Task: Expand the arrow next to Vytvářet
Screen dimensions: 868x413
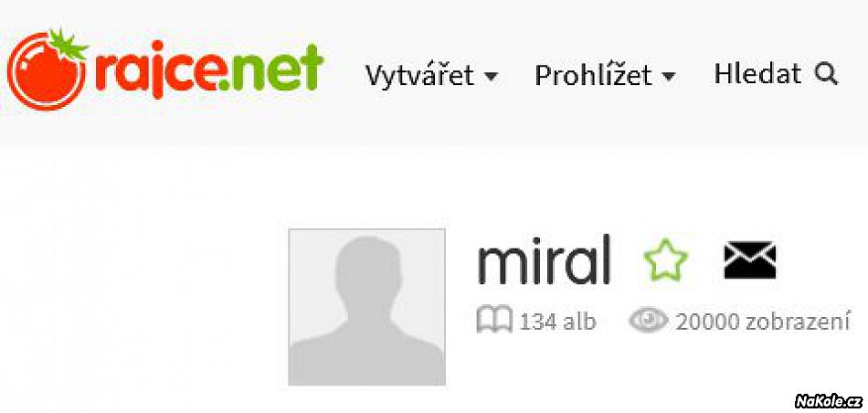Action: pyautogui.click(x=492, y=77)
